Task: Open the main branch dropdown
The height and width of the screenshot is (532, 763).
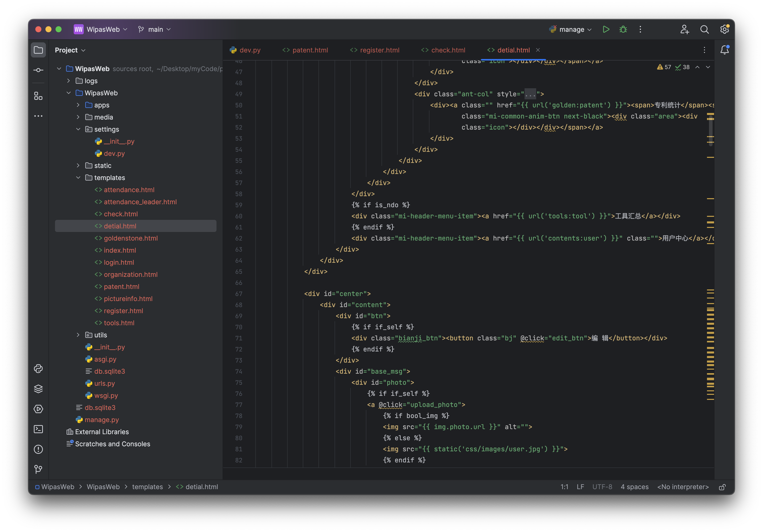Action: tap(154, 29)
